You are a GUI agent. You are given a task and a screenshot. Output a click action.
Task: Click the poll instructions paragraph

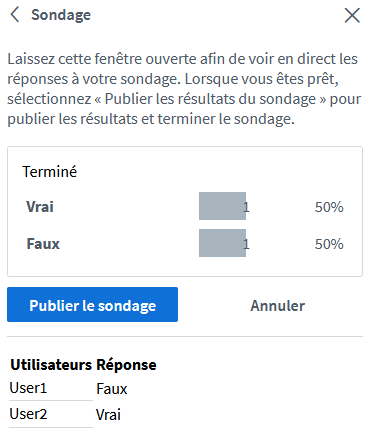point(184,89)
